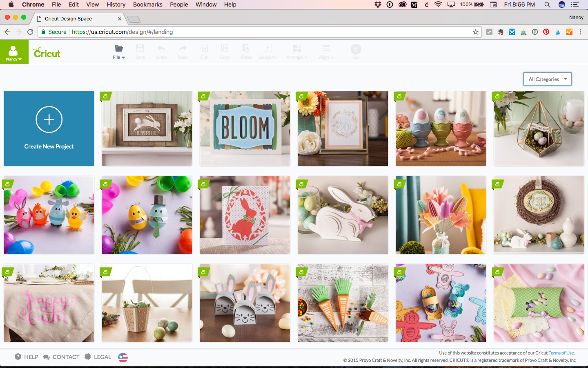The height and width of the screenshot is (368, 588).
Task: Open the All Categories dropdown
Action: (547, 79)
